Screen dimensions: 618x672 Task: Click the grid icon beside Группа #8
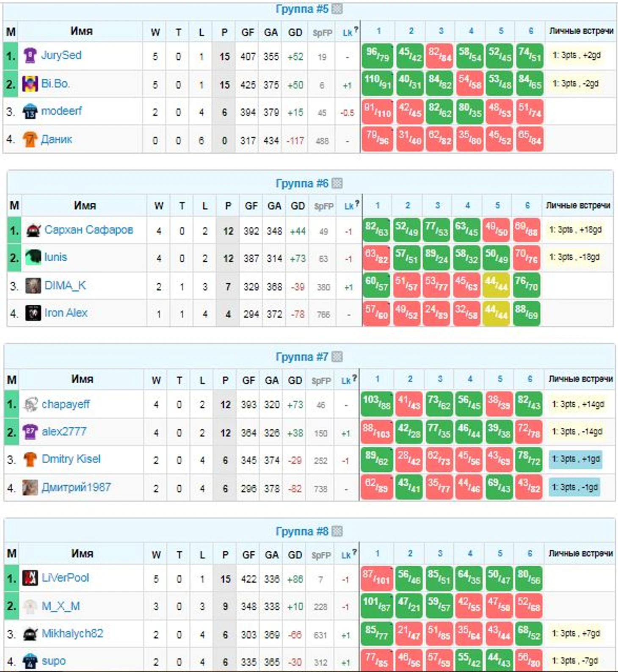(337, 531)
